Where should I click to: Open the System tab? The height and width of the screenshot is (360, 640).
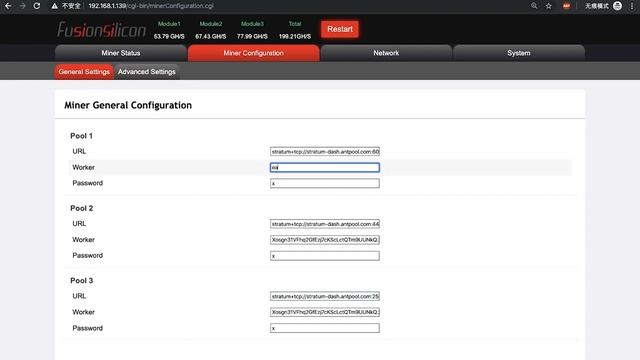click(519, 53)
